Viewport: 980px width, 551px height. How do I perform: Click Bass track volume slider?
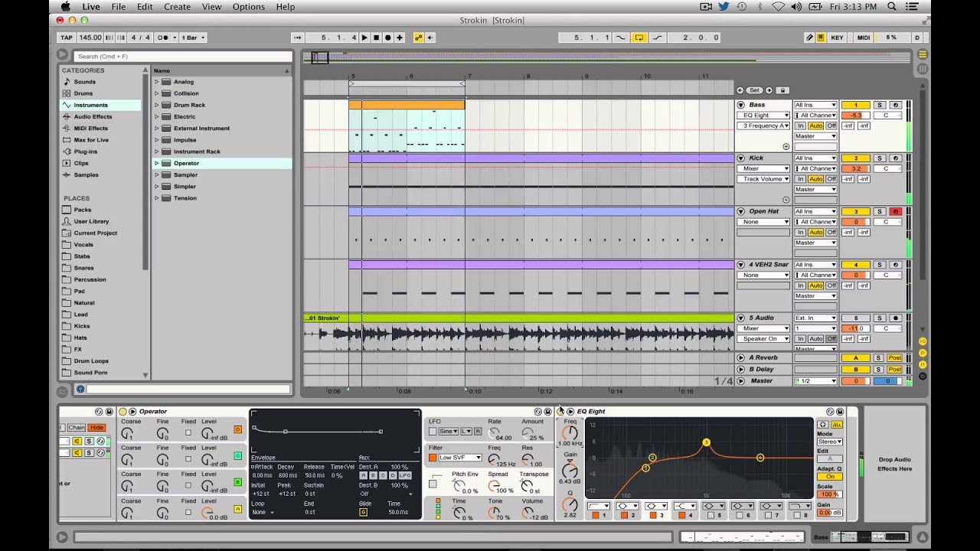(x=855, y=116)
